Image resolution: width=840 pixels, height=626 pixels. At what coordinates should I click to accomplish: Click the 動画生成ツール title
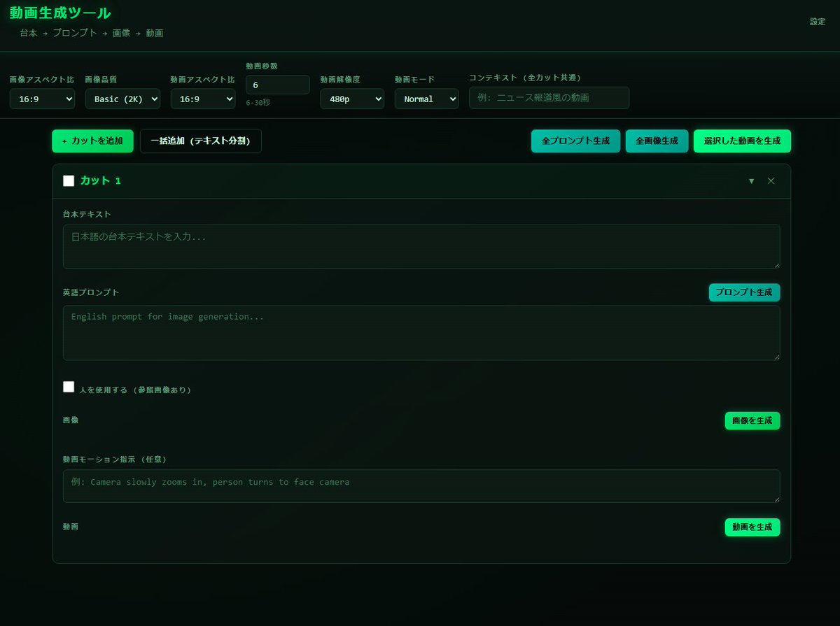point(60,13)
